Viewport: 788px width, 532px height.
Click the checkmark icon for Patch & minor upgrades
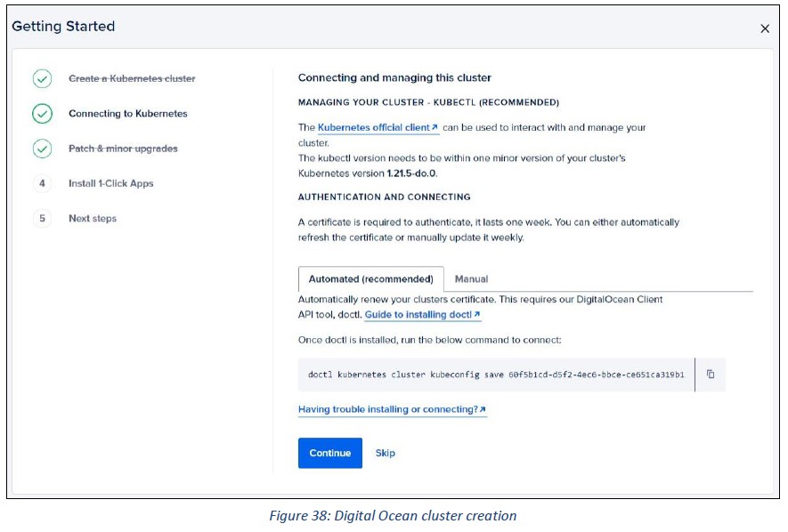[x=42, y=149]
